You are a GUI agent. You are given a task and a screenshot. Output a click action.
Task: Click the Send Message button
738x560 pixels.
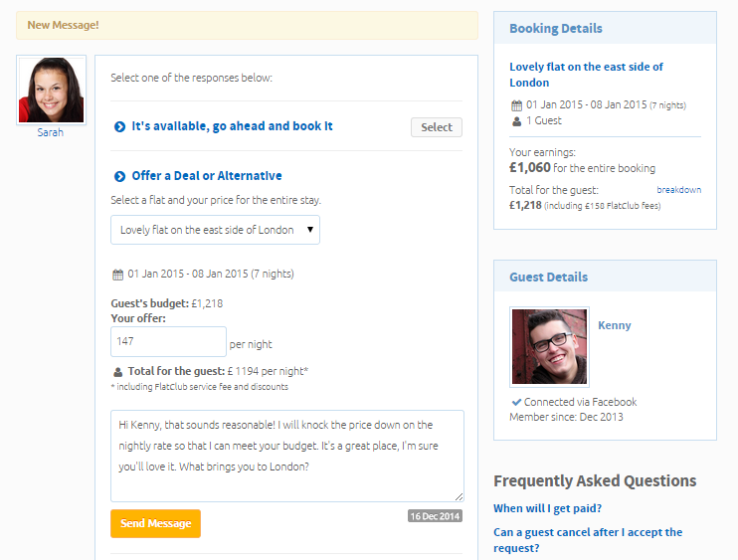(155, 523)
